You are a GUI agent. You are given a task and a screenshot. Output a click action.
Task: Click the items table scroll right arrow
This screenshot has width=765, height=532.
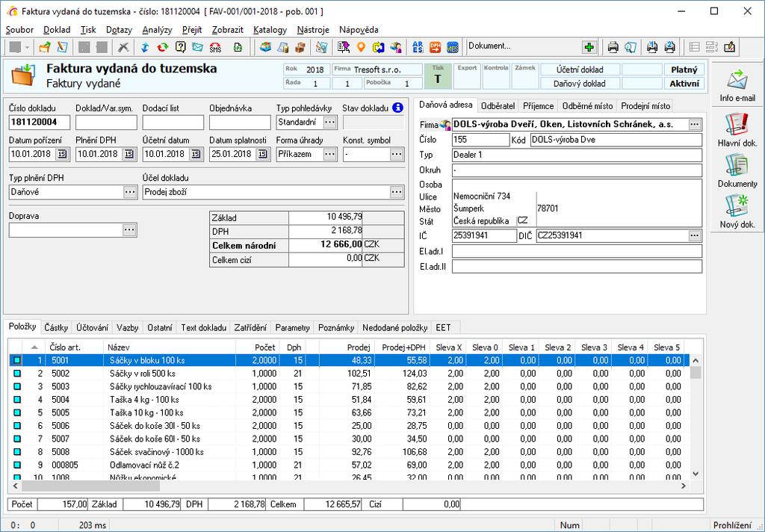(x=683, y=486)
